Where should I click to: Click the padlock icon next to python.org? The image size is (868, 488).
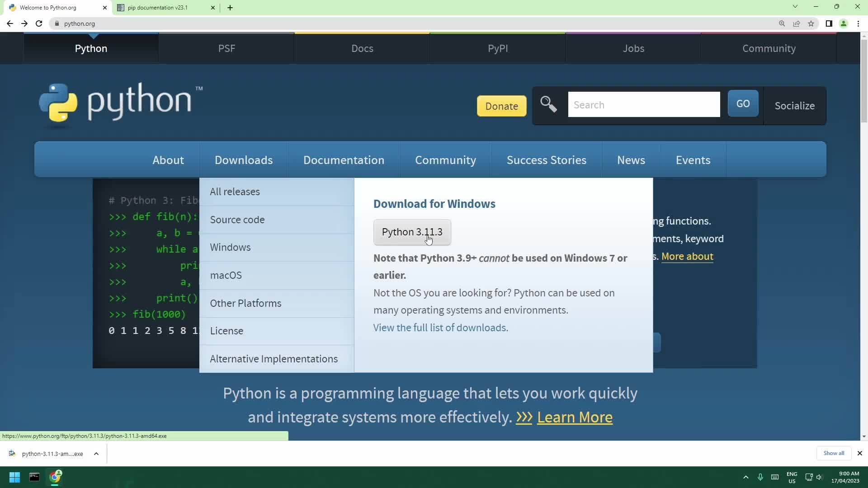pyautogui.click(x=57, y=23)
